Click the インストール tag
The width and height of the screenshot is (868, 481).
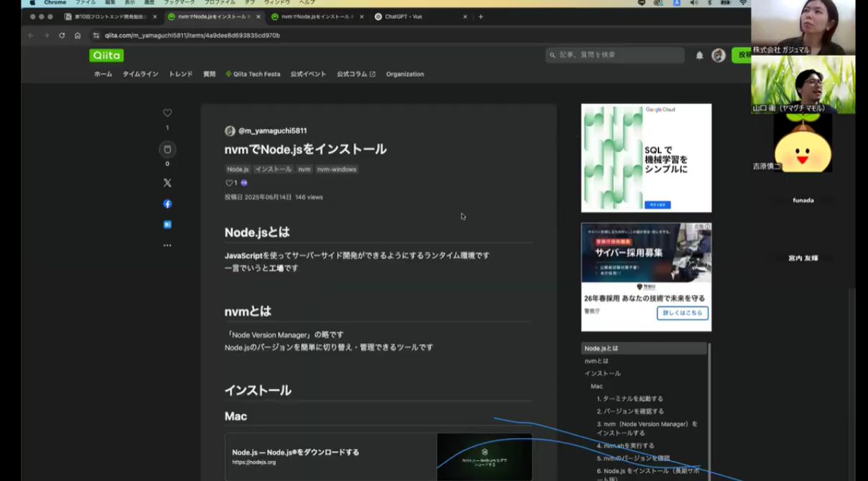click(x=273, y=170)
